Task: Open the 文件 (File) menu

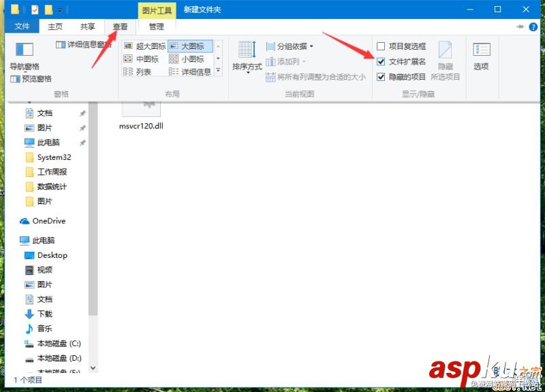Action: click(x=22, y=26)
